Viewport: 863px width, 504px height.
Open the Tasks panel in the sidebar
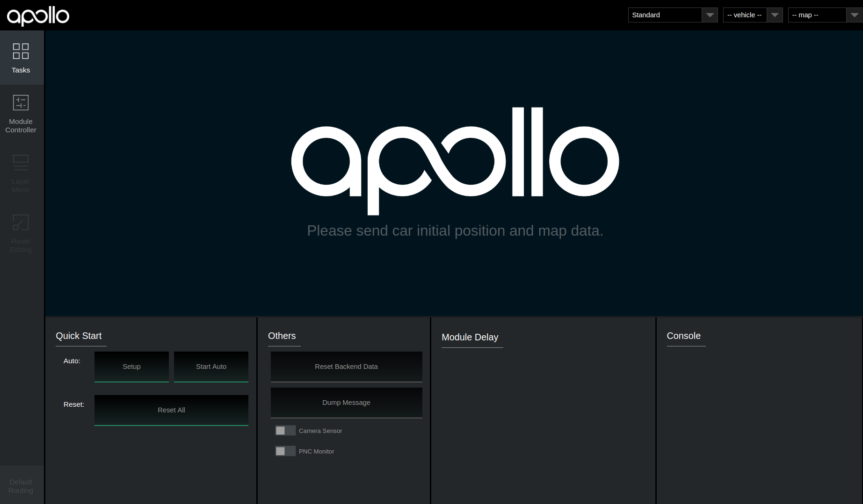click(21, 58)
